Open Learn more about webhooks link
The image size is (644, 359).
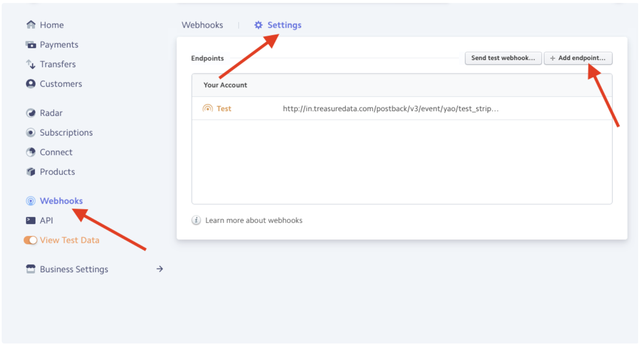click(254, 221)
